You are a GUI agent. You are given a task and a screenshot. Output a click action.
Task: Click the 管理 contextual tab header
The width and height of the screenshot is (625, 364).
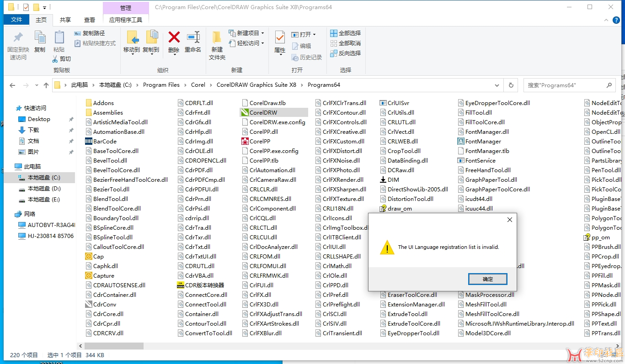[x=126, y=8]
